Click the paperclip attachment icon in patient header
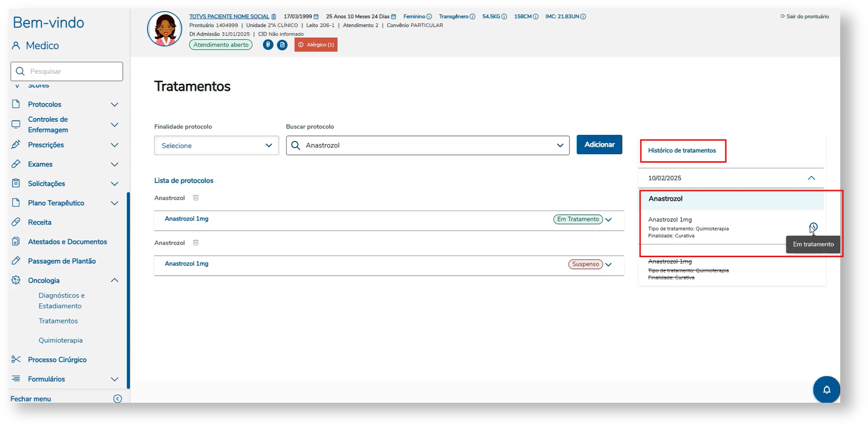868x427 pixels. tap(268, 45)
